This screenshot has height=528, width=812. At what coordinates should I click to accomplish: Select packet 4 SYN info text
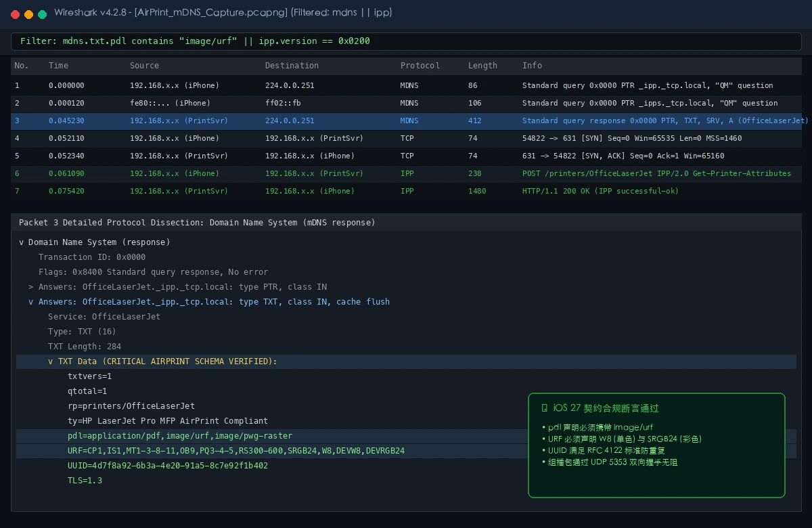(632, 139)
